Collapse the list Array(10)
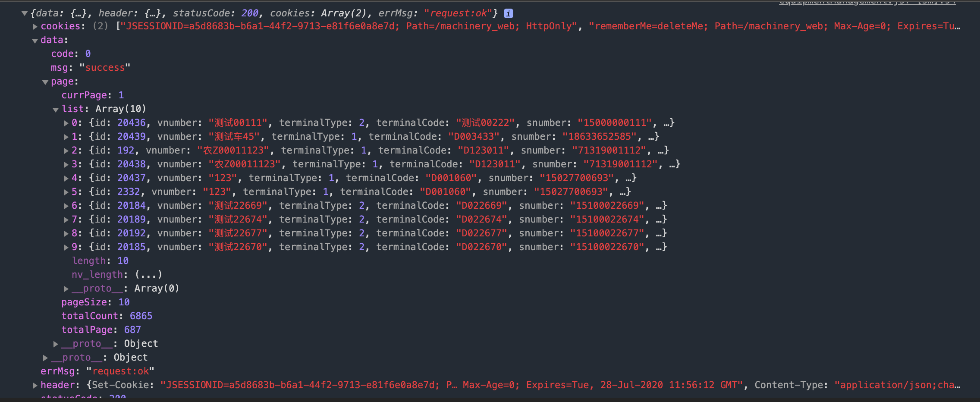This screenshot has height=402, width=980. (56, 110)
